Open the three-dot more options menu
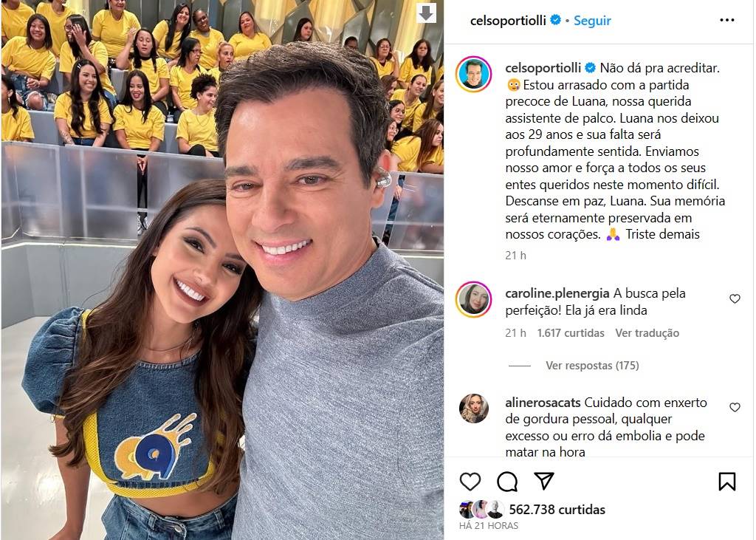The image size is (756, 540). pyautogui.click(x=726, y=20)
